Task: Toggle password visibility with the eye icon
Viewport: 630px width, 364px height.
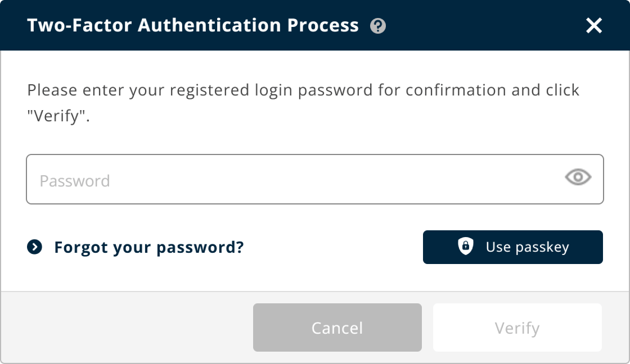Action: 578,178
